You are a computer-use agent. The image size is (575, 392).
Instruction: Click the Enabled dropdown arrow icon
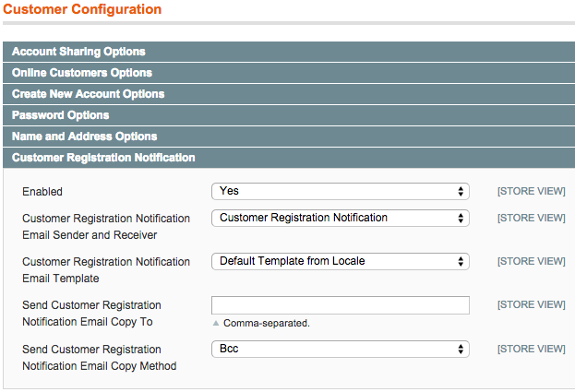pyautogui.click(x=461, y=191)
